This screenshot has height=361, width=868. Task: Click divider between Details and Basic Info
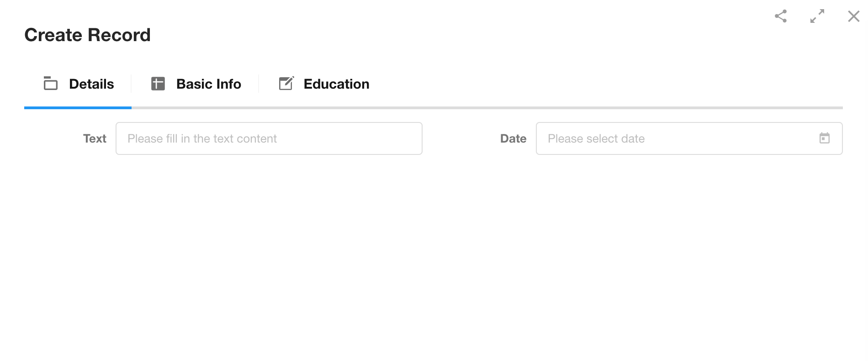pos(132,84)
